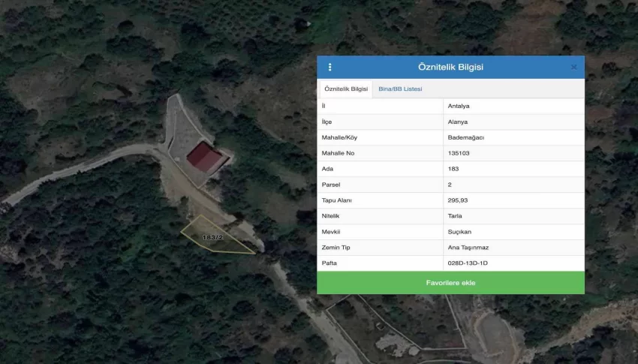Select the Ada value 183
Screen dimensions: 638x364
click(453, 169)
